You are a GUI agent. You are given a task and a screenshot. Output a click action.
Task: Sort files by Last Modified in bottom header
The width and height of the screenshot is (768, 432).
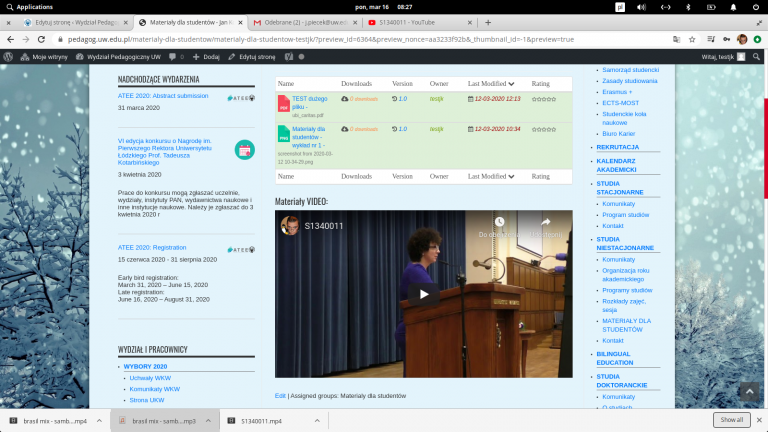pos(491,176)
